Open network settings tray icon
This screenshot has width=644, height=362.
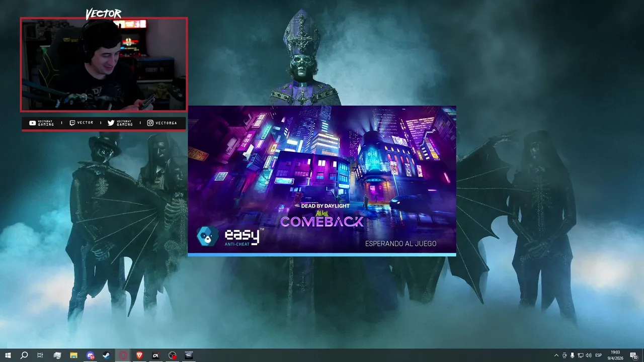pyautogui.click(x=581, y=355)
